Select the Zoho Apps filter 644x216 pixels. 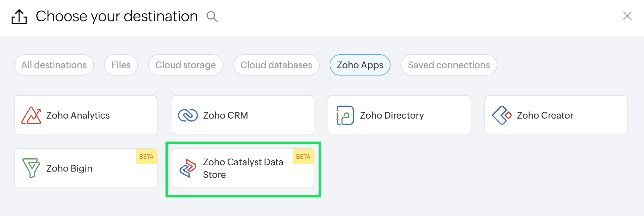360,65
